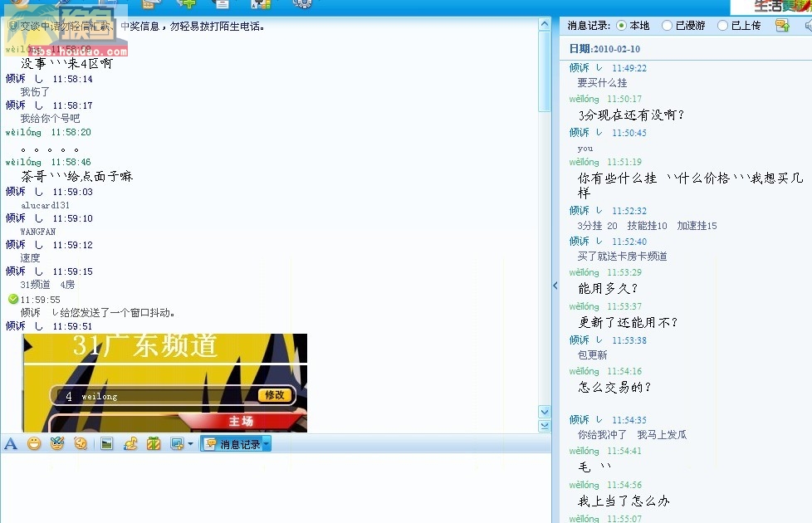Select history message 毛、、
This screenshot has width=812, height=523.
click(x=594, y=467)
